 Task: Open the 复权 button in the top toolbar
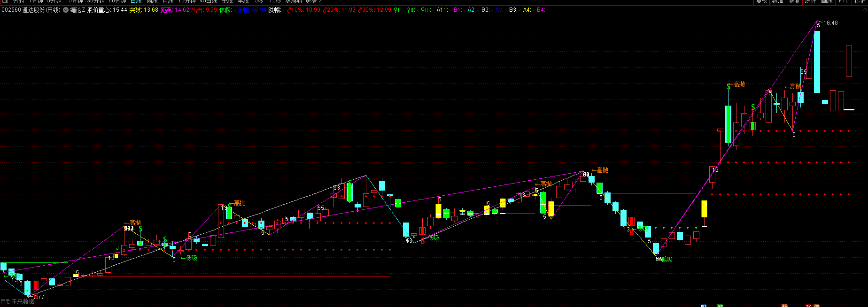tap(761, 1)
